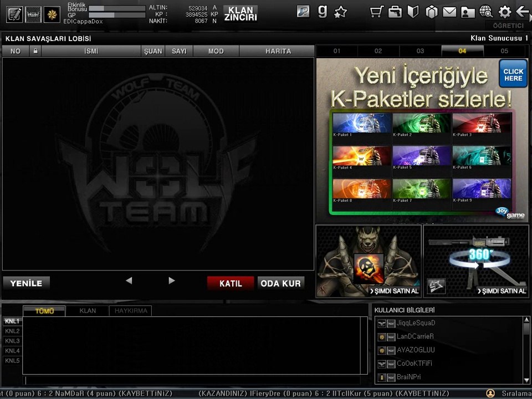Sort by NO column header
The height and width of the screenshot is (399, 532).
(x=16, y=51)
